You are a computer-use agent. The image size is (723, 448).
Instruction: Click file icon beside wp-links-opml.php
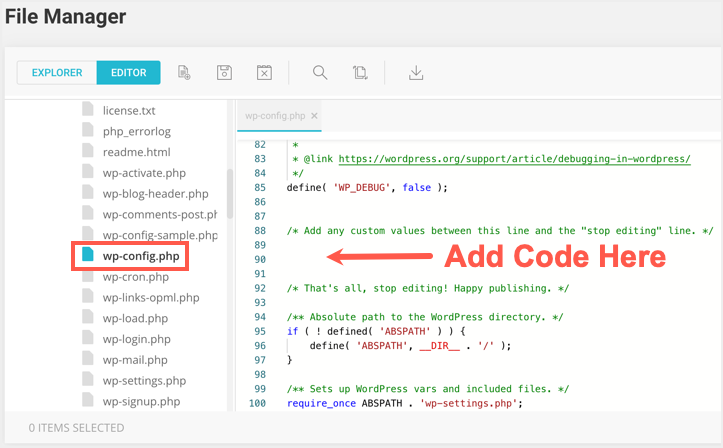tap(88, 296)
